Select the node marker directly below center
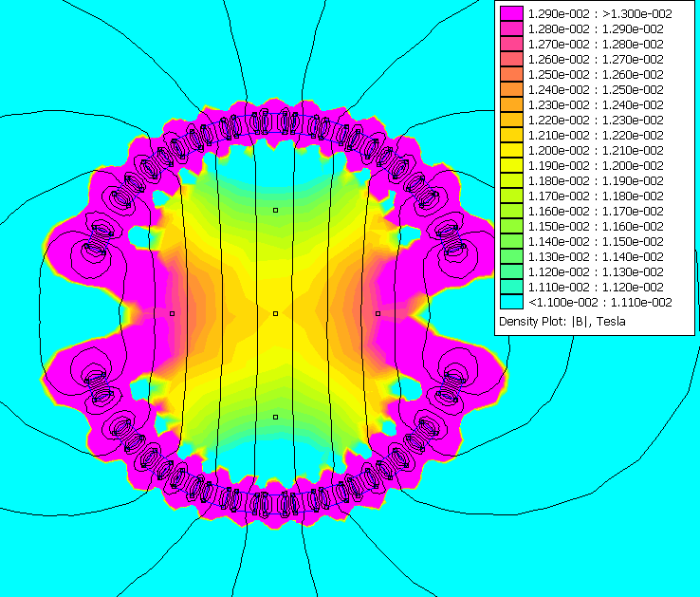This screenshot has height=597, width=700. tap(275, 417)
